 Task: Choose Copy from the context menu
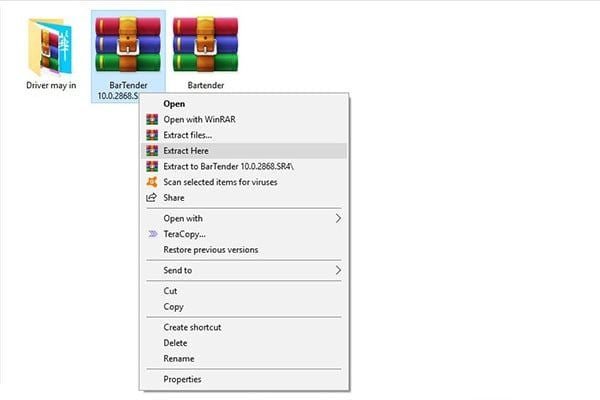pos(173,307)
